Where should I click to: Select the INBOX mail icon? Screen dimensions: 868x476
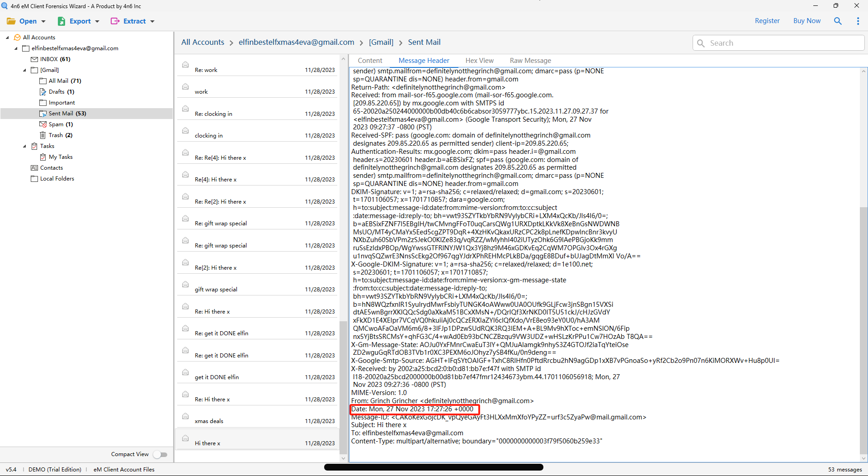(x=34, y=59)
